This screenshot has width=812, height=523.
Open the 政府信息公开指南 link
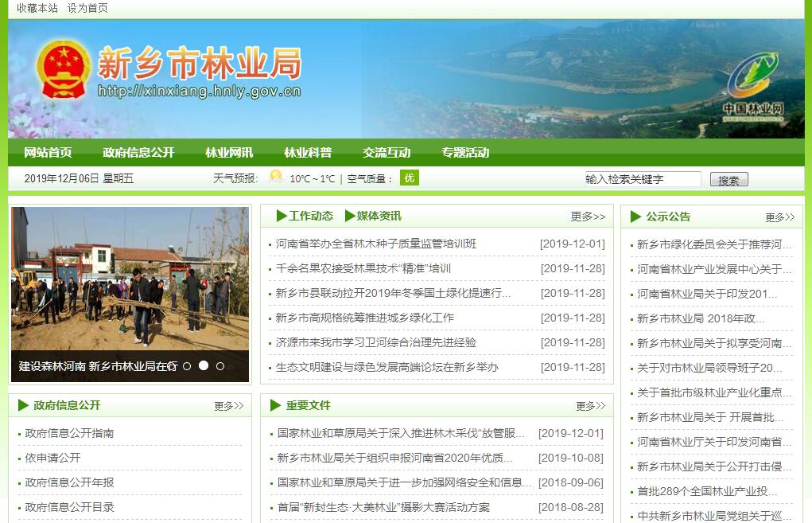69,433
